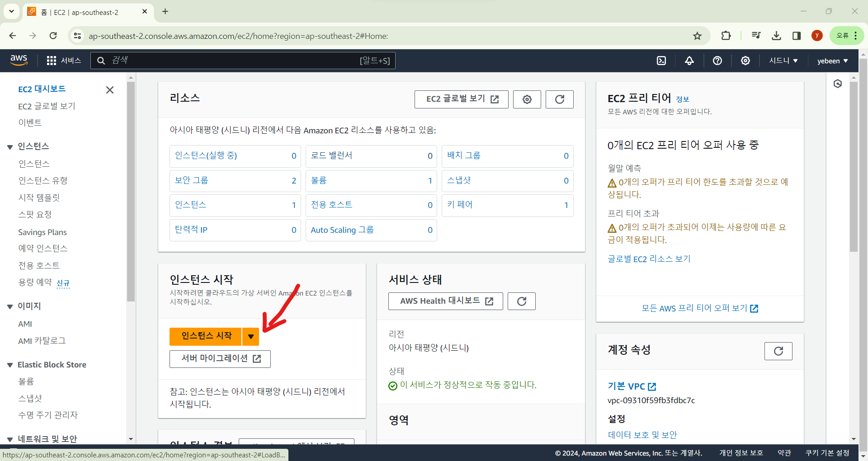View site information icon in address bar

pyautogui.click(x=77, y=36)
